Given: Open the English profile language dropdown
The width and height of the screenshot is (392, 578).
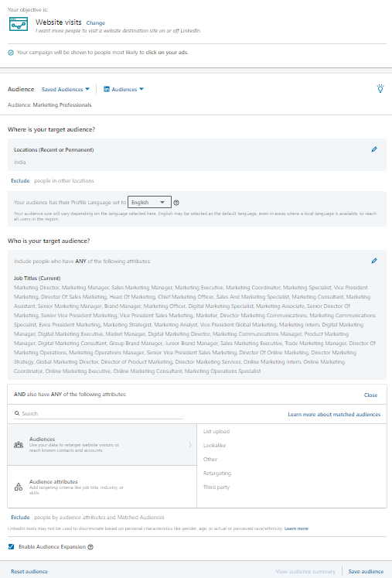Looking at the screenshot, I should 149,202.
